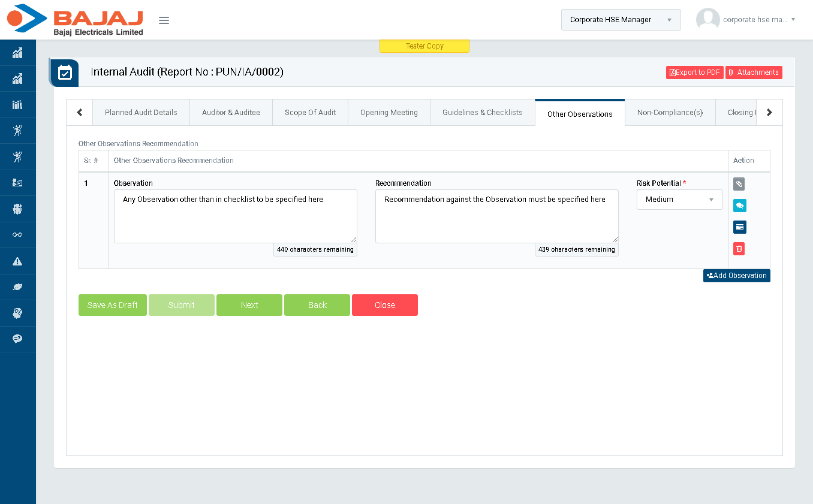Open the speech bubble sidebar icon

click(17, 339)
